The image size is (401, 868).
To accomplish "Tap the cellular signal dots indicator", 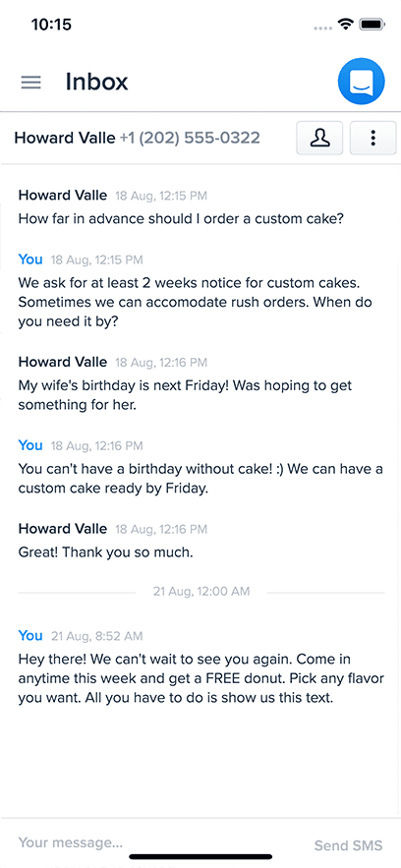I will click(x=324, y=28).
